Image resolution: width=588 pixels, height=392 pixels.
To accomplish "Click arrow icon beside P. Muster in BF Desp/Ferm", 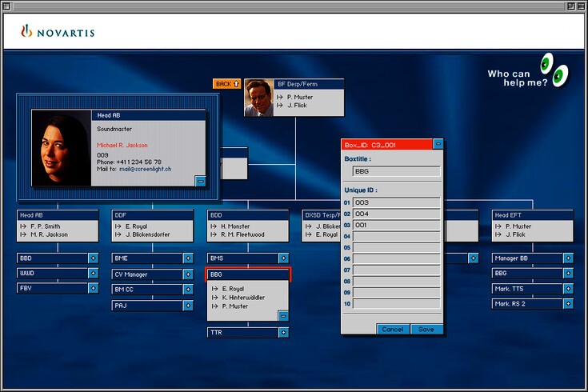I will pos(280,97).
